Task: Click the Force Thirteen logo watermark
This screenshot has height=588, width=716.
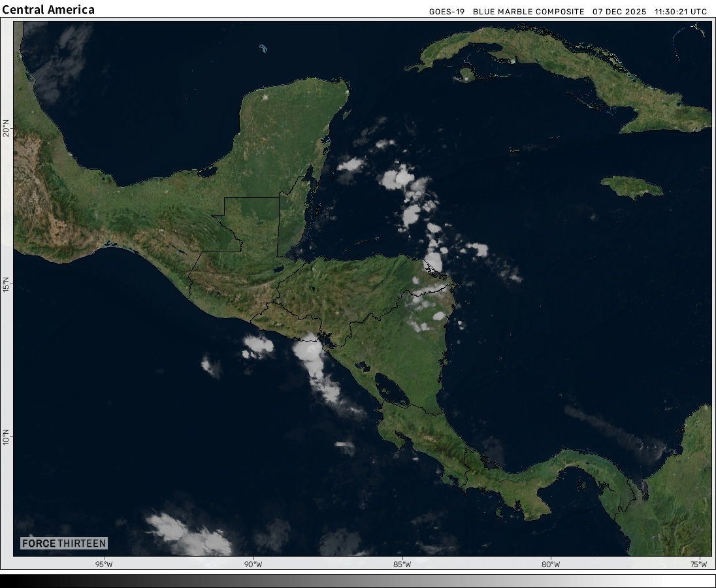Action: [63, 543]
